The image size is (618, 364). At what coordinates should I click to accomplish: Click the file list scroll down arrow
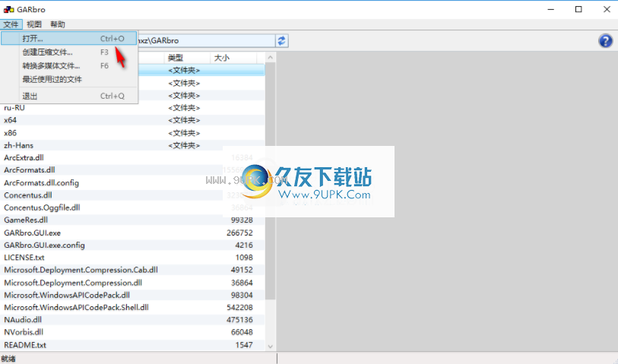pyautogui.click(x=271, y=347)
